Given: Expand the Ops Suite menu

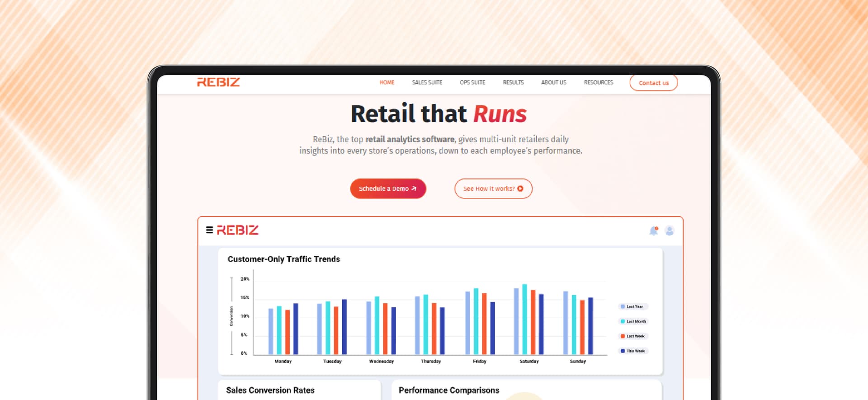Looking at the screenshot, I should pos(472,82).
